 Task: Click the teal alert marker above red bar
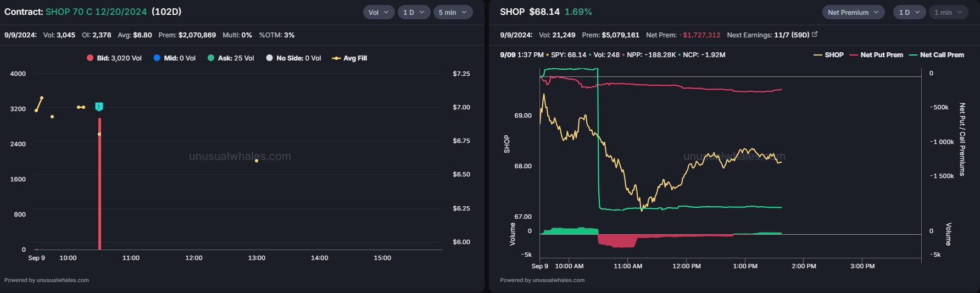99,107
